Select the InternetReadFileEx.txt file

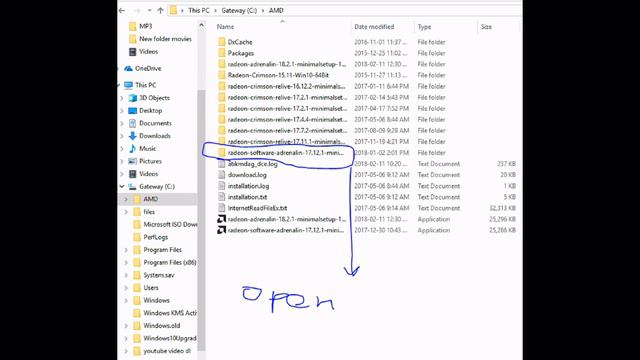tap(257, 208)
